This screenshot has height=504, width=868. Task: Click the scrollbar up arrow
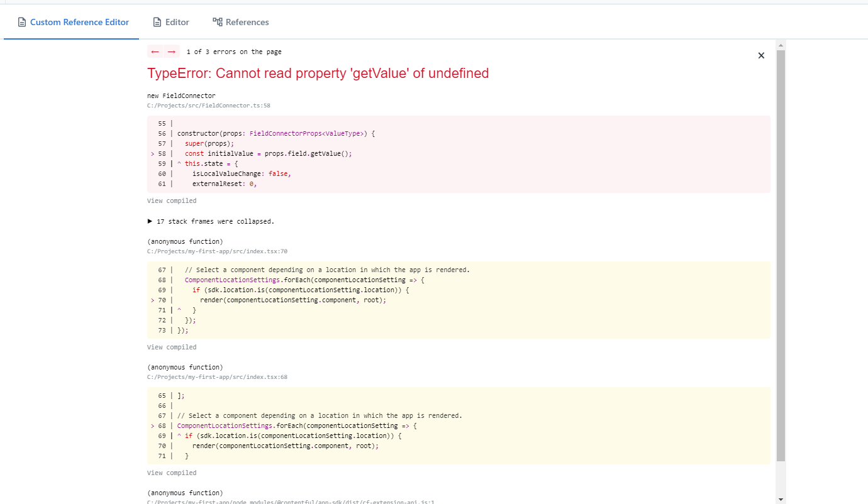(781, 44)
